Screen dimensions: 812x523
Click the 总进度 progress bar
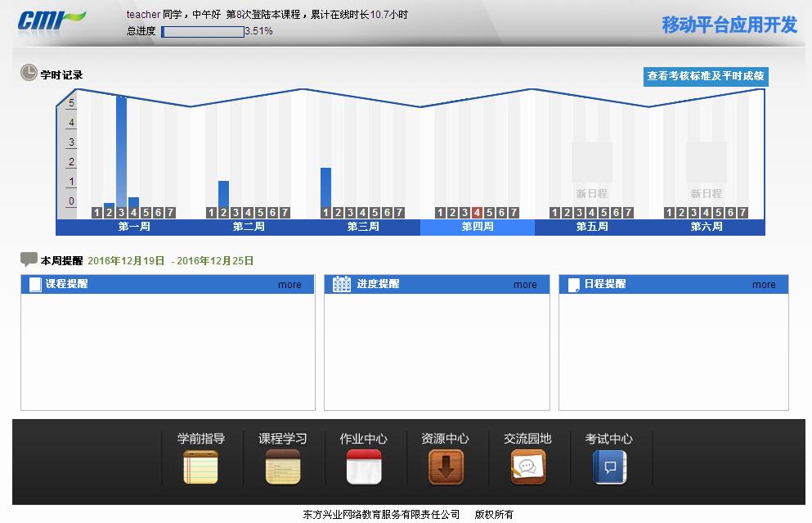click(x=203, y=32)
